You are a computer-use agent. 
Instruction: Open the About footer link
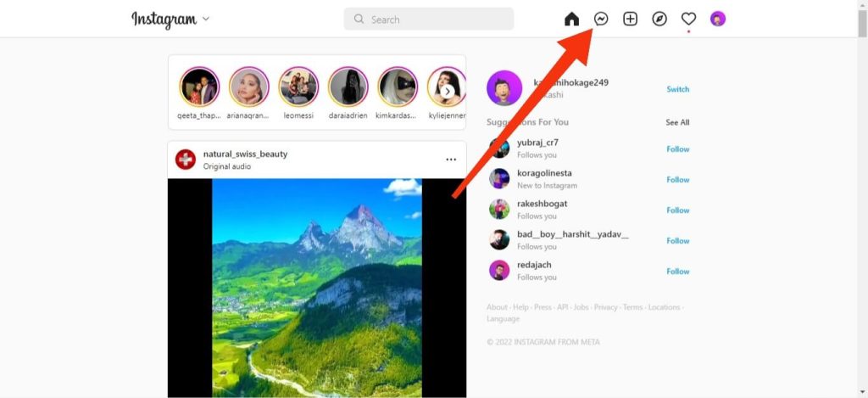[497, 307]
